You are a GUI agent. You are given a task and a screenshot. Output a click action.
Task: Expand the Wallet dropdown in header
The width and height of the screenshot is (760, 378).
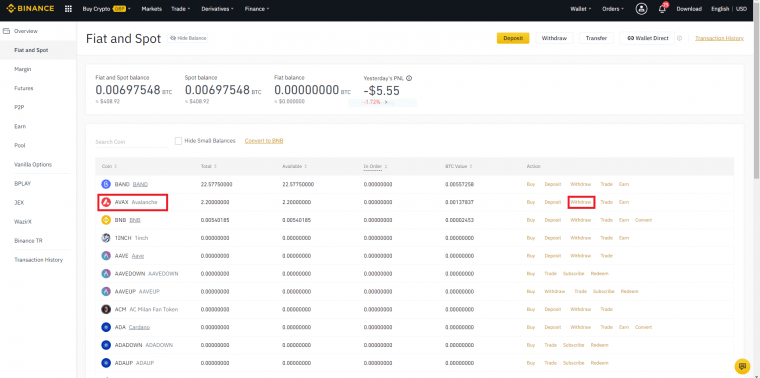(581, 9)
